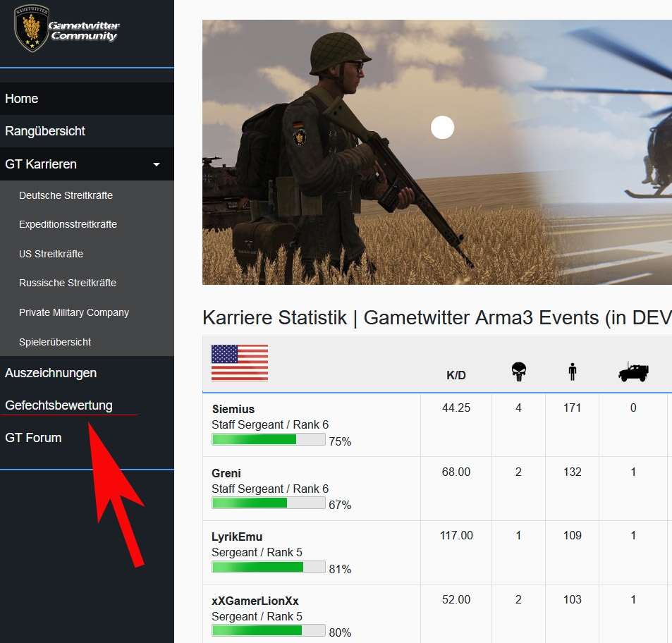Select player name LyrikEmu

coord(237,537)
